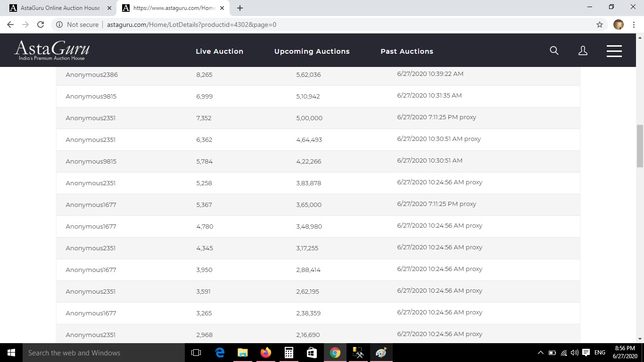Click the page vertical scrollbar thumb

640,146
